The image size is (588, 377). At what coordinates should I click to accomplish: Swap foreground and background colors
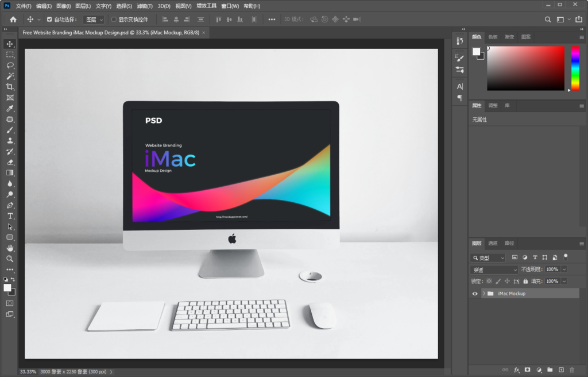tap(13, 279)
